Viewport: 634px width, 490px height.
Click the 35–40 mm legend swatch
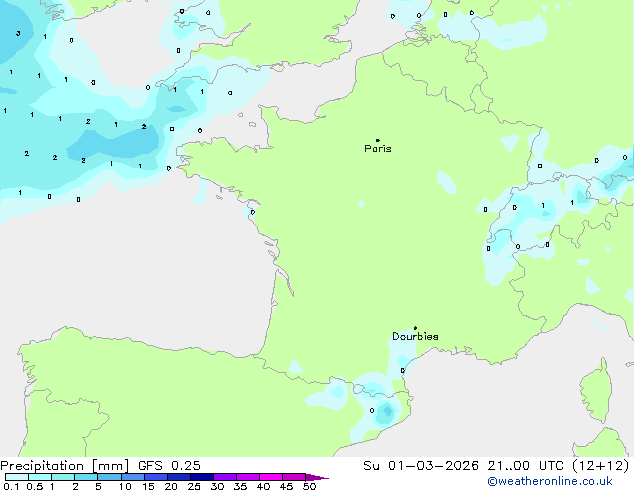coord(247,477)
